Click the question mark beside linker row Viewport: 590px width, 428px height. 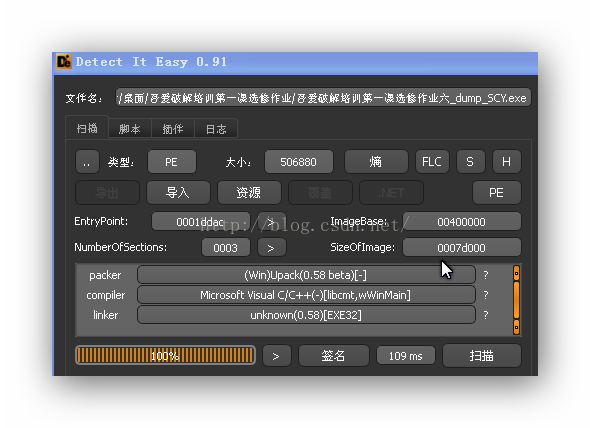pos(486,315)
